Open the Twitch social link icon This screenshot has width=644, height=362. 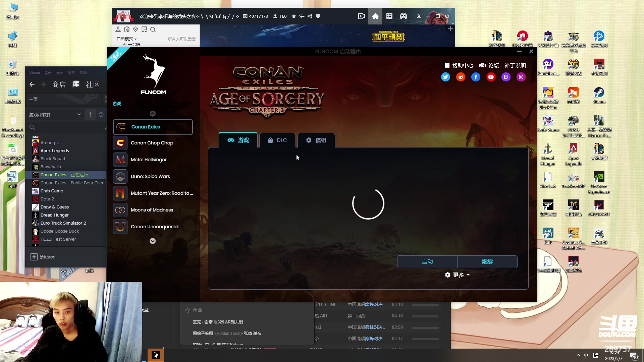pyautogui.click(x=506, y=77)
